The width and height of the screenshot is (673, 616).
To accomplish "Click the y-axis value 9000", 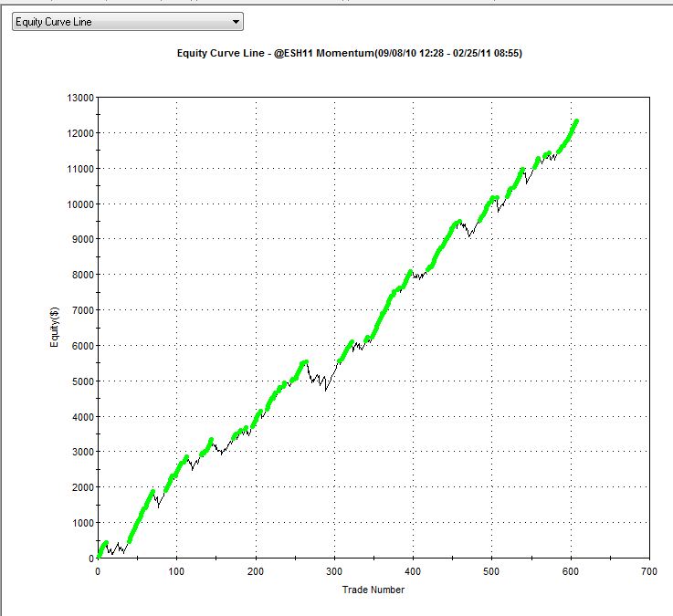I will [x=83, y=239].
